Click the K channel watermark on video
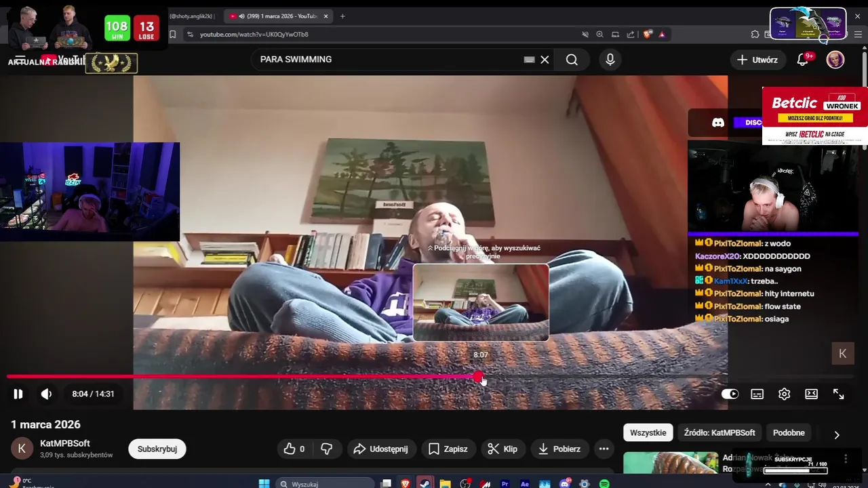Image resolution: width=868 pixels, height=488 pixels. tap(843, 353)
